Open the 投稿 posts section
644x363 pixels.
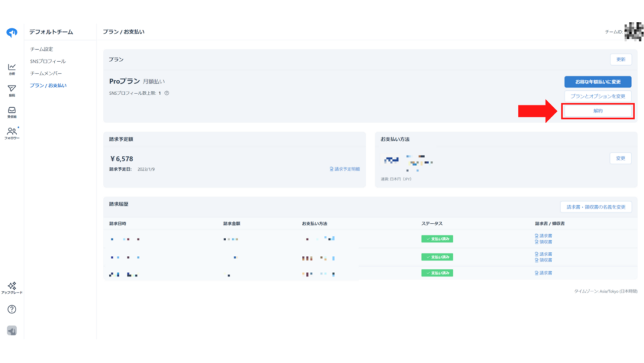tap(12, 90)
